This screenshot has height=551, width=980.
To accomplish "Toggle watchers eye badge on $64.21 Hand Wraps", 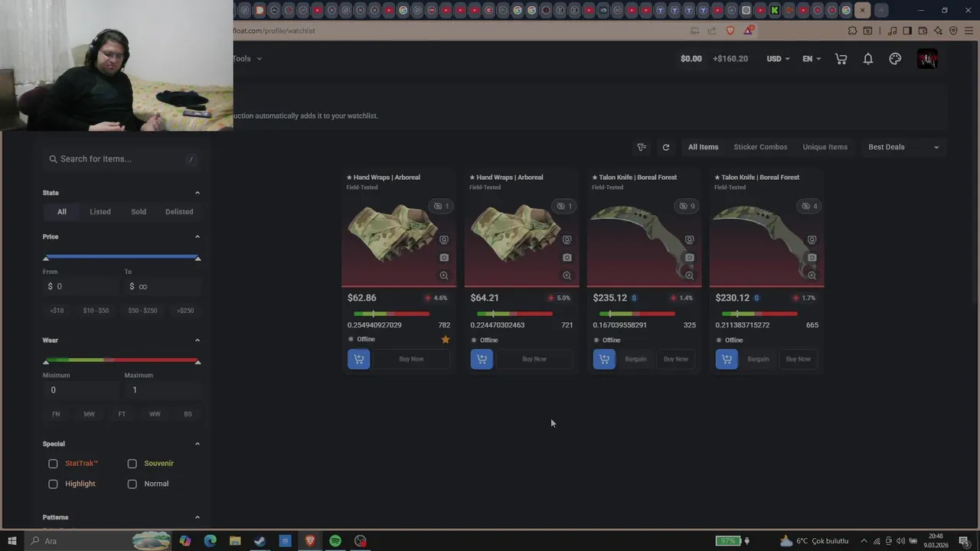I will pyautogui.click(x=564, y=206).
